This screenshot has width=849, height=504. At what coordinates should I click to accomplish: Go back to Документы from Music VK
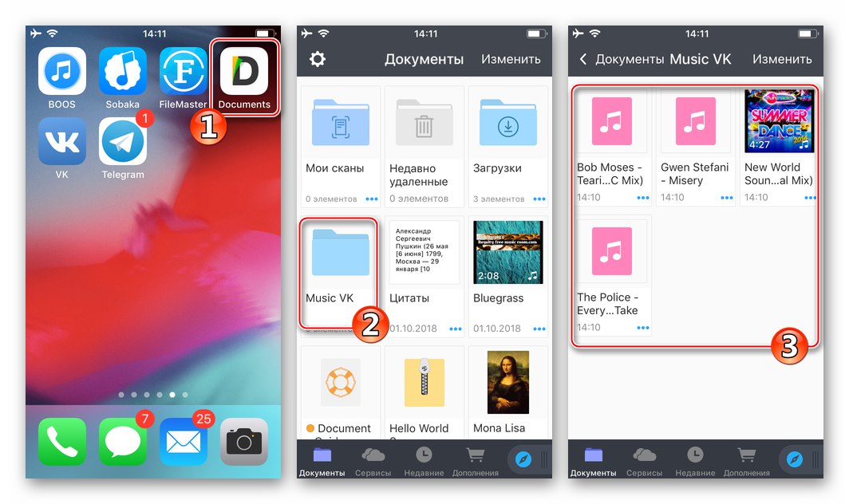621,59
